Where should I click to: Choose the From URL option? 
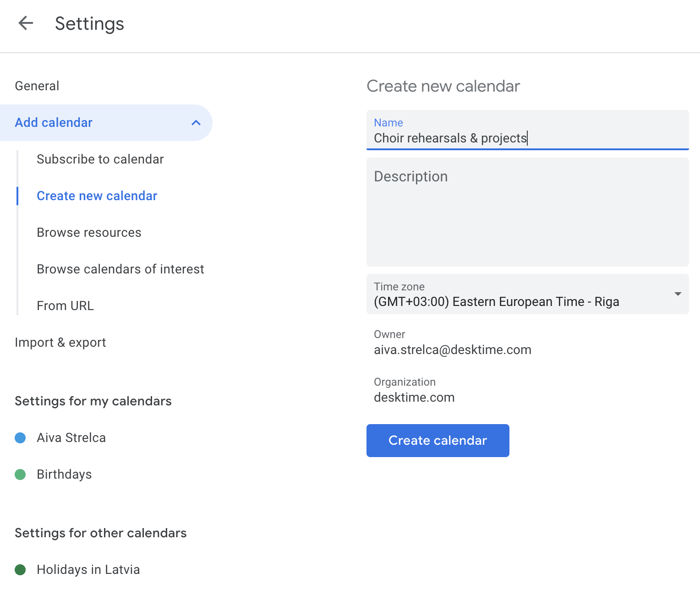(x=65, y=306)
